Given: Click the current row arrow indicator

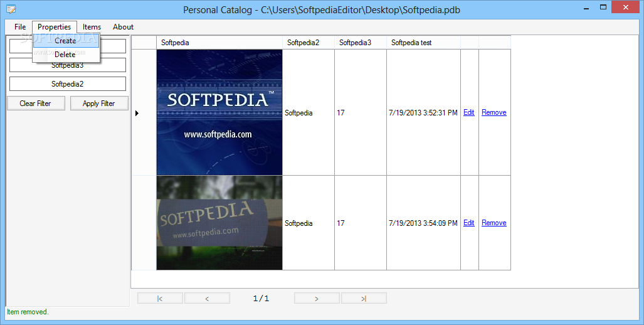Looking at the screenshot, I should pyautogui.click(x=137, y=113).
